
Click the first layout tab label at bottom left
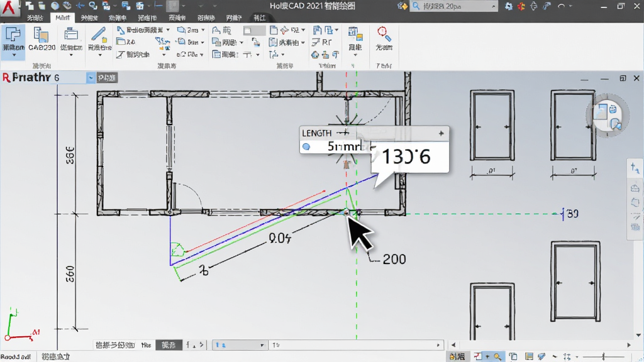[x=115, y=345]
